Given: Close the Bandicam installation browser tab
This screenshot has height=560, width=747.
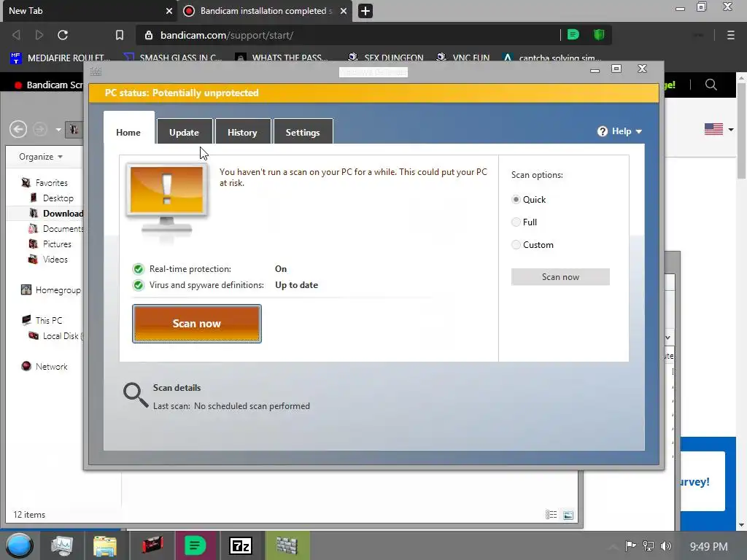Looking at the screenshot, I should click(344, 11).
